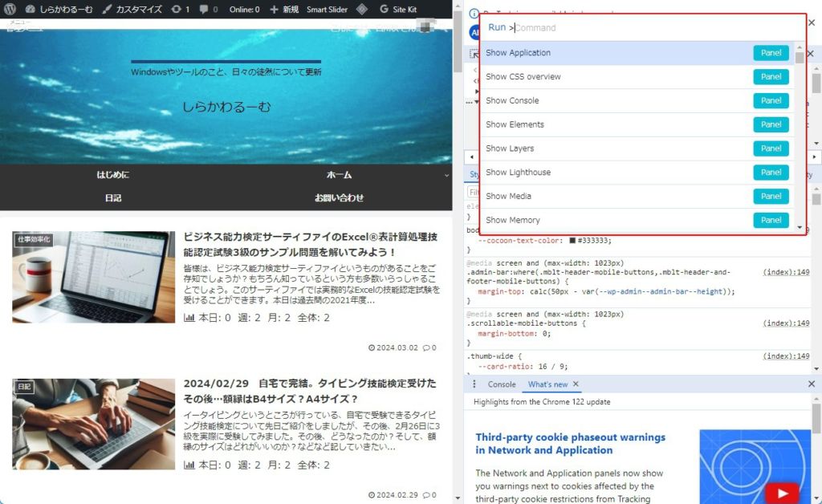This screenshot has height=504, width=822.
Task: Click Panel badge for Show Layers
Action: (x=771, y=148)
